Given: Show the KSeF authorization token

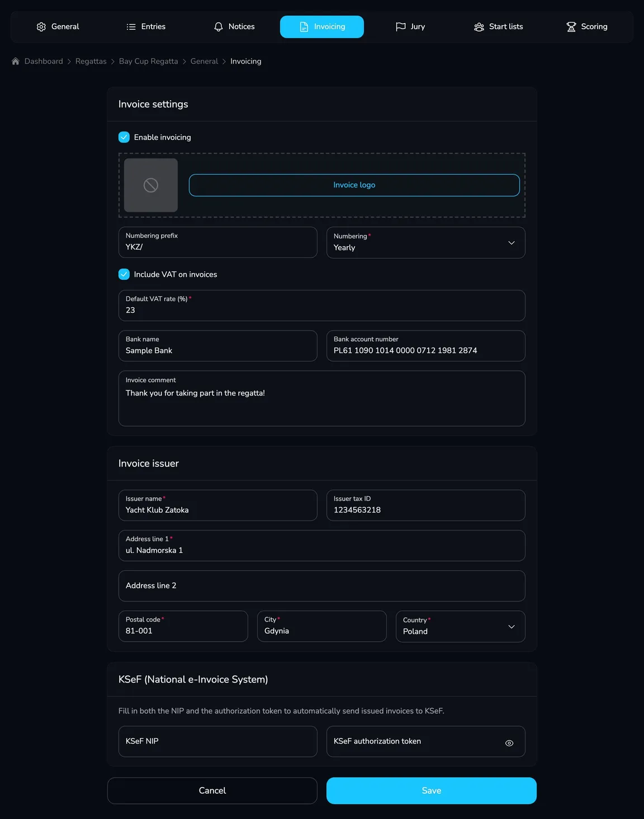Looking at the screenshot, I should click(509, 743).
